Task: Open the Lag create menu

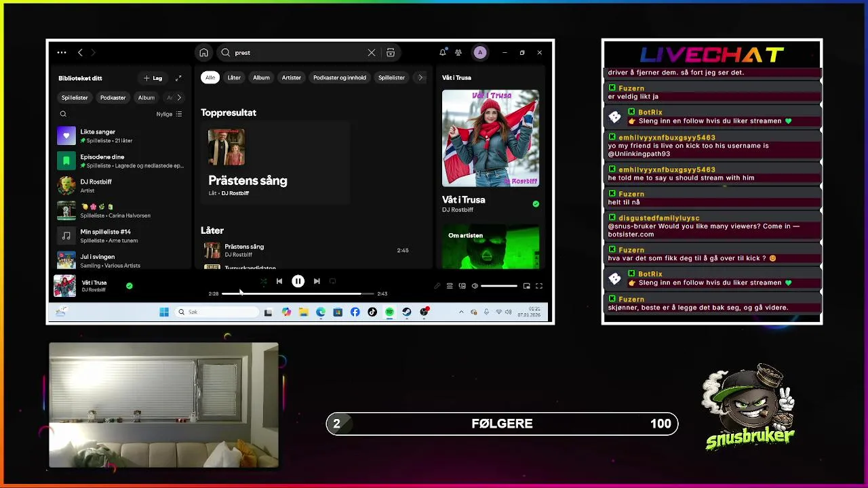Action: point(153,78)
